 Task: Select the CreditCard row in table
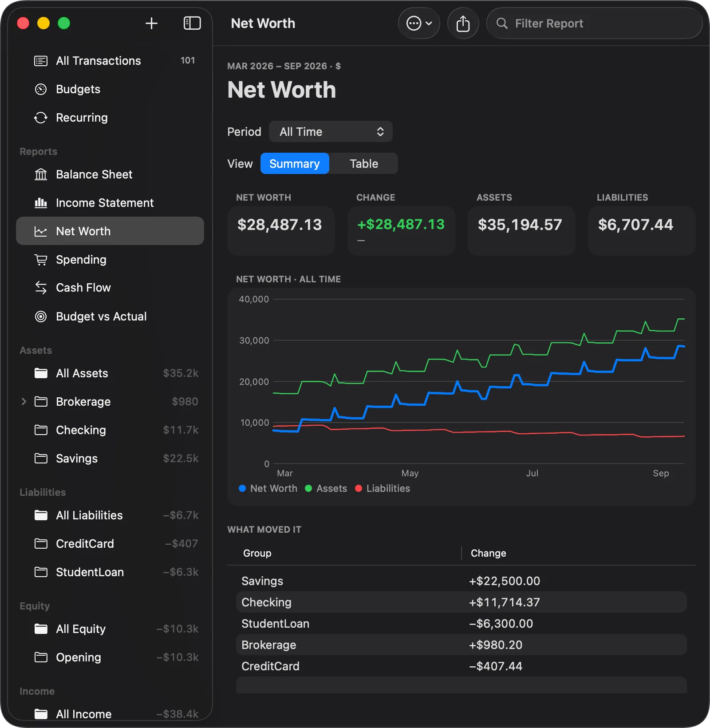click(x=461, y=666)
